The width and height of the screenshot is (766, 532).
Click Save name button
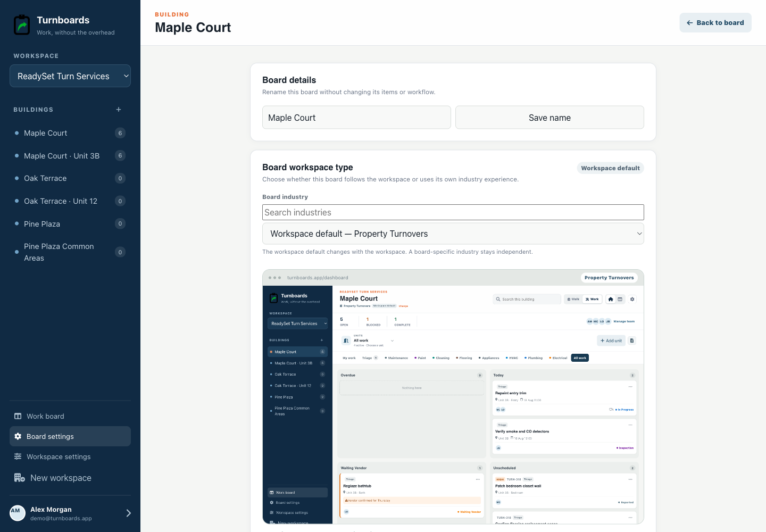point(549,118)
